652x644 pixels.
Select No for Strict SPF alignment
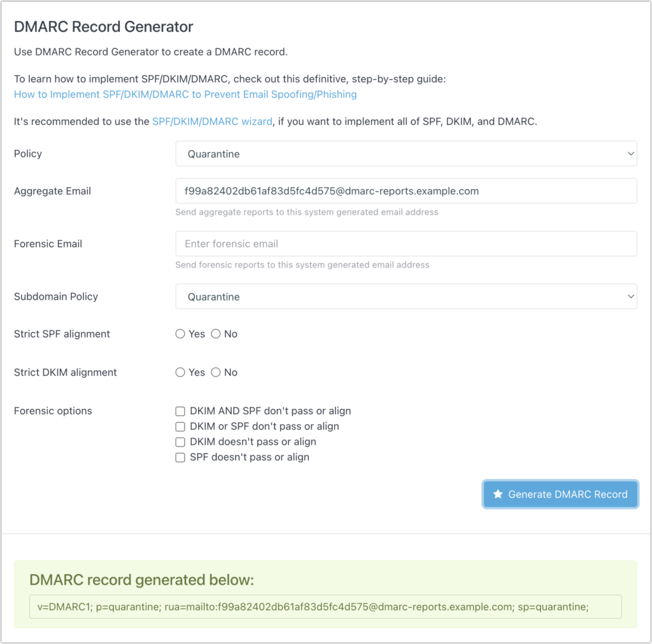[x=216, y=333]
